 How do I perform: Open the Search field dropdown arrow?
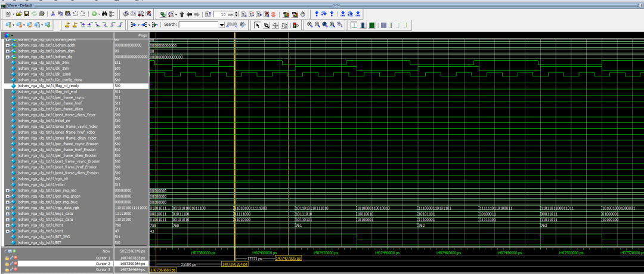[222, 25]
